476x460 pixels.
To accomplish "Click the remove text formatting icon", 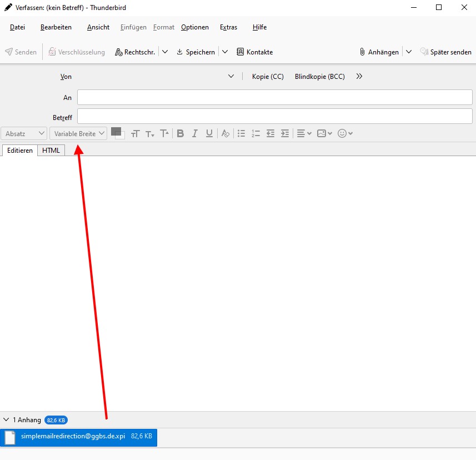I will (225, 133).
